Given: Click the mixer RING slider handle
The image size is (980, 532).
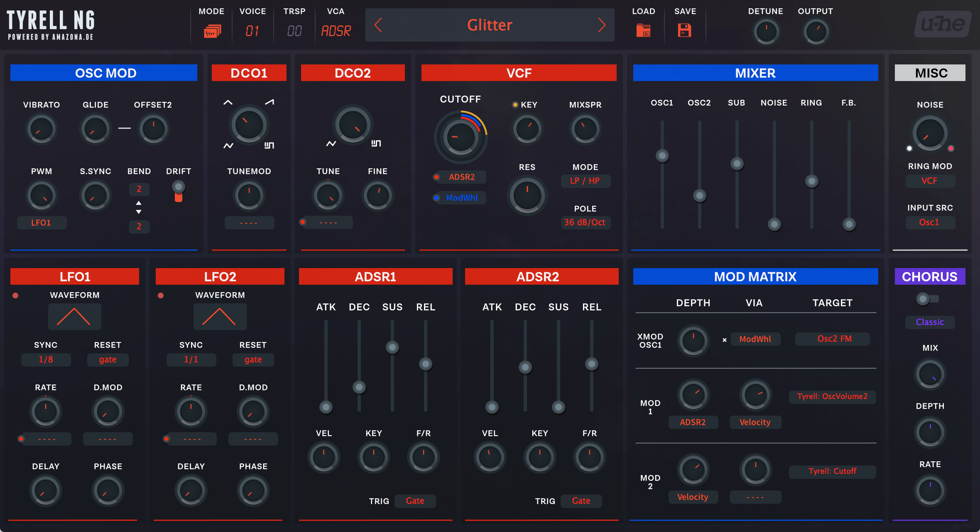Looking at the screenshot, I should point(812,181).
